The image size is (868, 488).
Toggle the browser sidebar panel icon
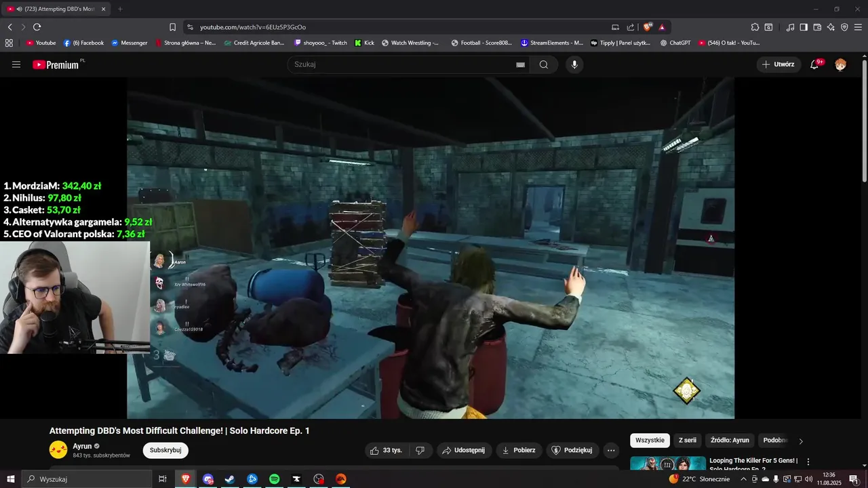(x=804, y=27)
